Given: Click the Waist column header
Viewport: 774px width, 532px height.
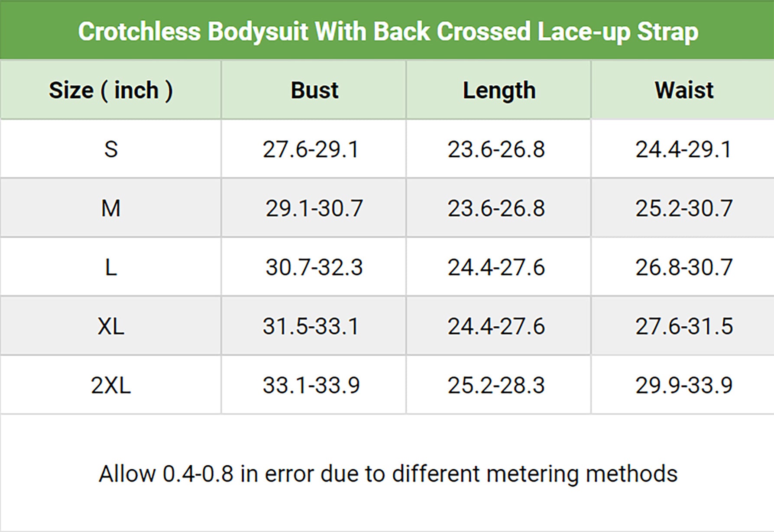Looking at the screenshot, I should point(684,91).
